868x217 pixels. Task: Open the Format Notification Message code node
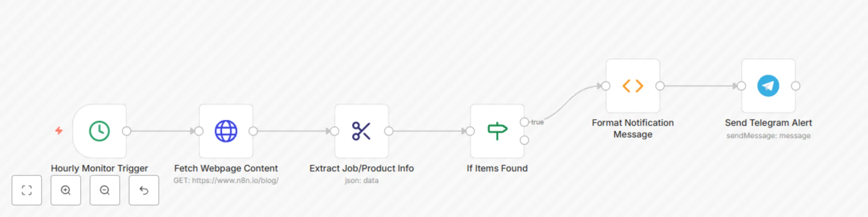click(633, 86)
